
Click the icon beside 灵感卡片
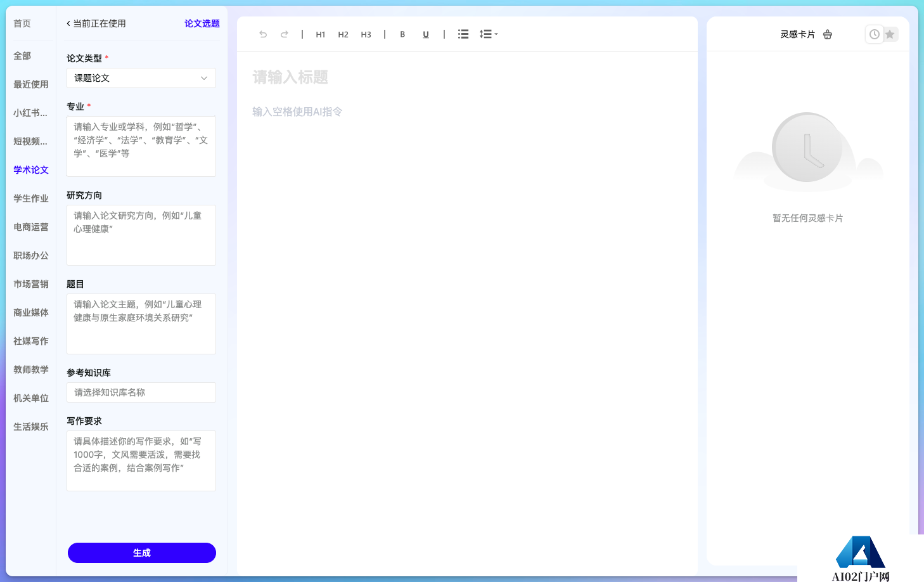pyautogui.click(x=828, y=34)
